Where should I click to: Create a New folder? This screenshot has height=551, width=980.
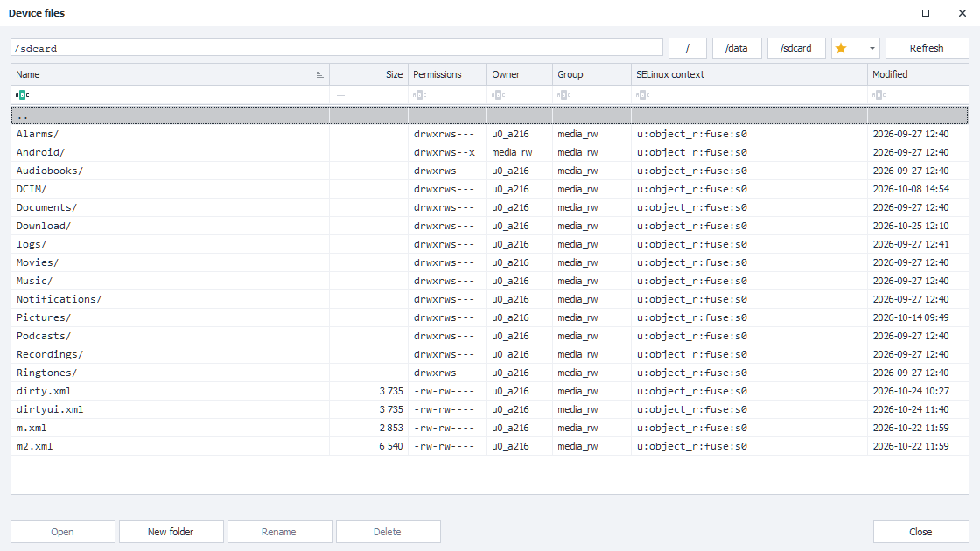tap(171, 532)
